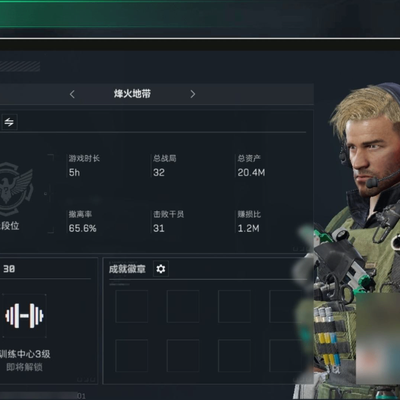Select first empty badge slot bottom row
The width and height of the screenshot is (400, 400).
click(132, 356)
